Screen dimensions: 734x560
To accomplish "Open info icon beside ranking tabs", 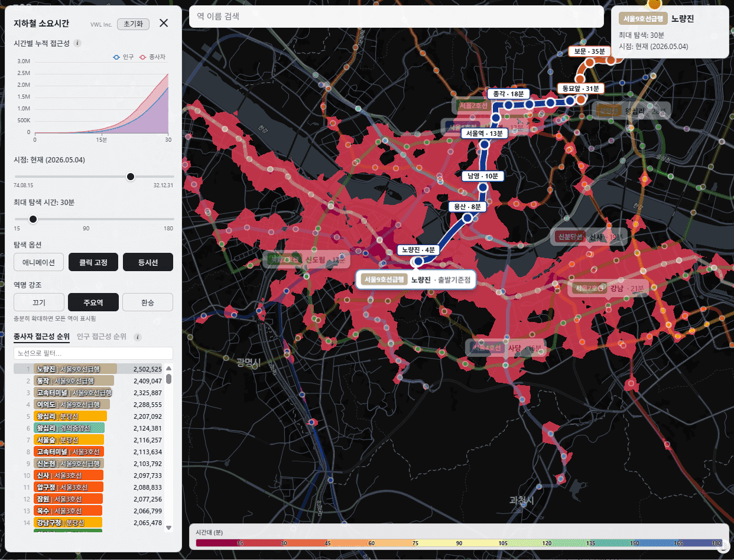I will point(137,337).
